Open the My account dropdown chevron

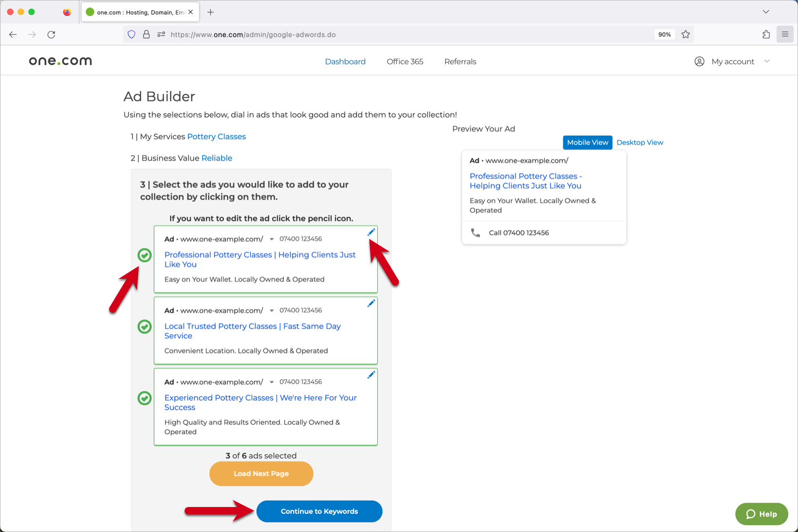click(767, 61)
